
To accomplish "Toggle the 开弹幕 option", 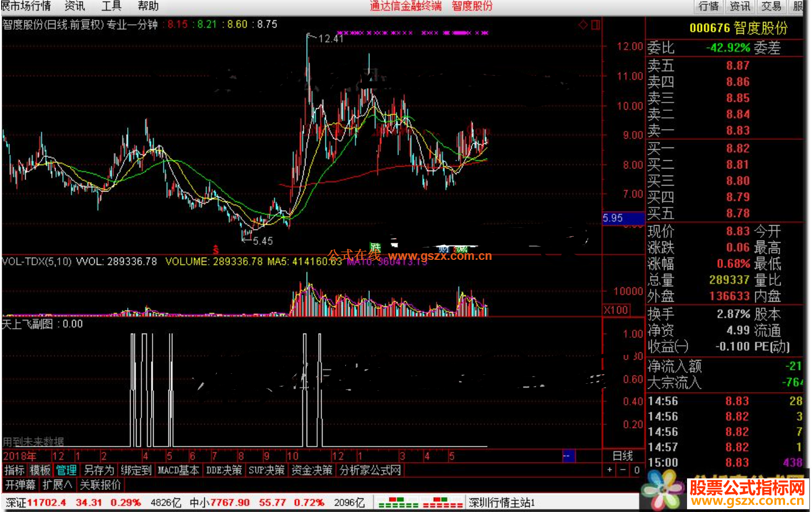I will click(x=21, y=485).
